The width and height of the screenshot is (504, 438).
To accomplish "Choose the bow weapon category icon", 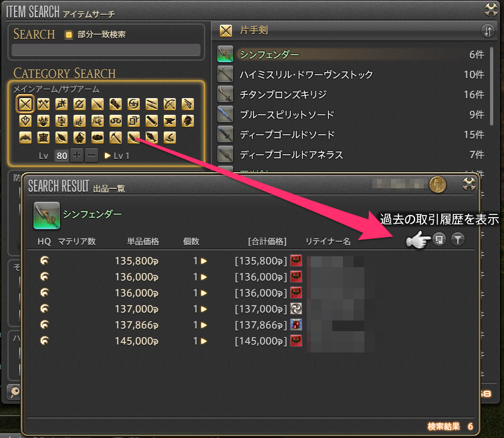I will point(170,103).
